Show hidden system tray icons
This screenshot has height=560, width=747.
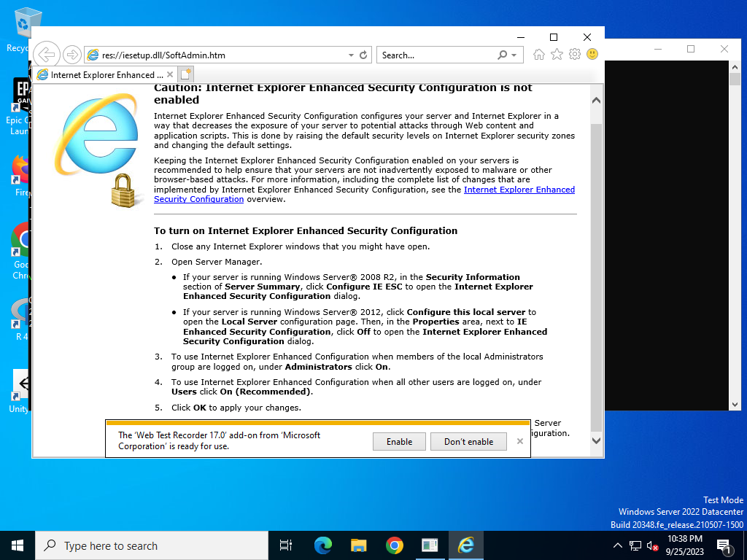tap(617, 545)
